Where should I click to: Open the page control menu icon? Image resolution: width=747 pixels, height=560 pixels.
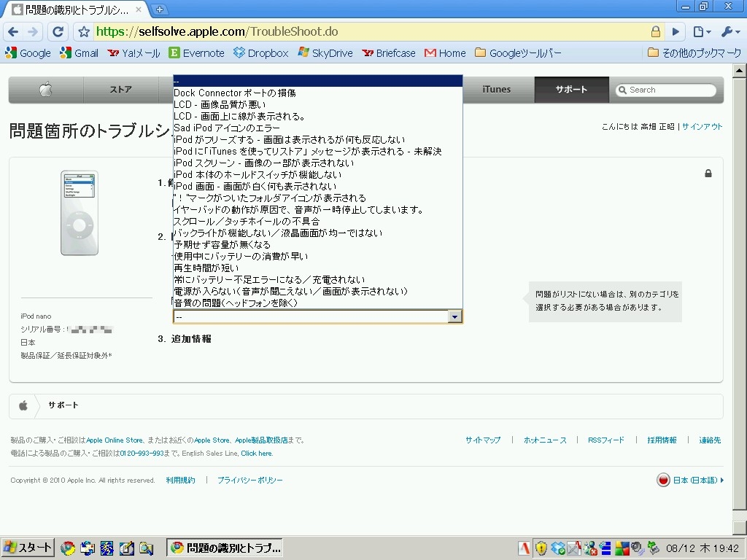point(701,32)
